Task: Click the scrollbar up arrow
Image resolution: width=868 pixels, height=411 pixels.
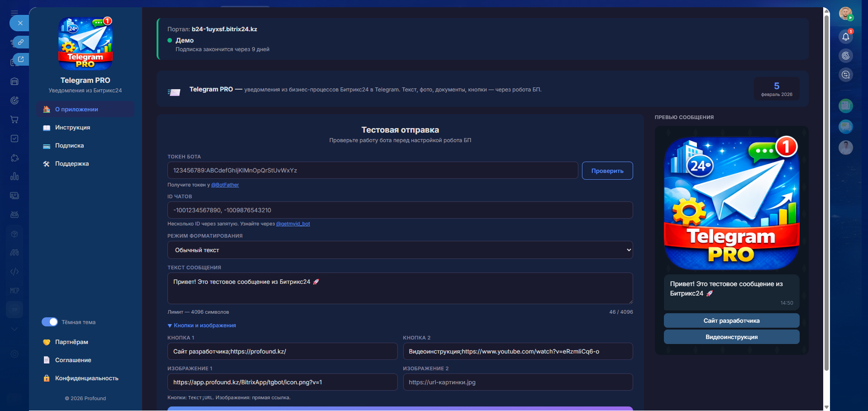Action: point(826,10)
